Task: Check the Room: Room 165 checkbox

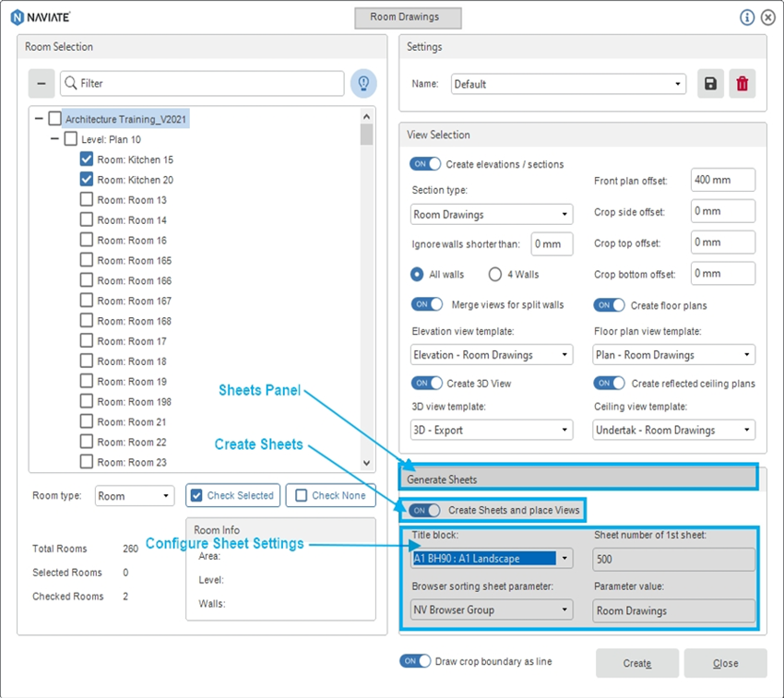Action: pos(87,260)
